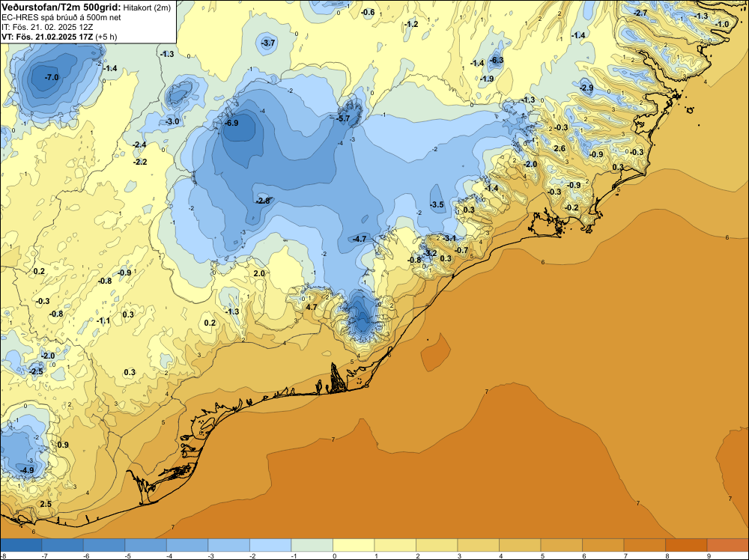Click the legend swatch between -8 and -7
Image resolution: width=749 pixels, height=560 pixels.
[x=21, y=545]
